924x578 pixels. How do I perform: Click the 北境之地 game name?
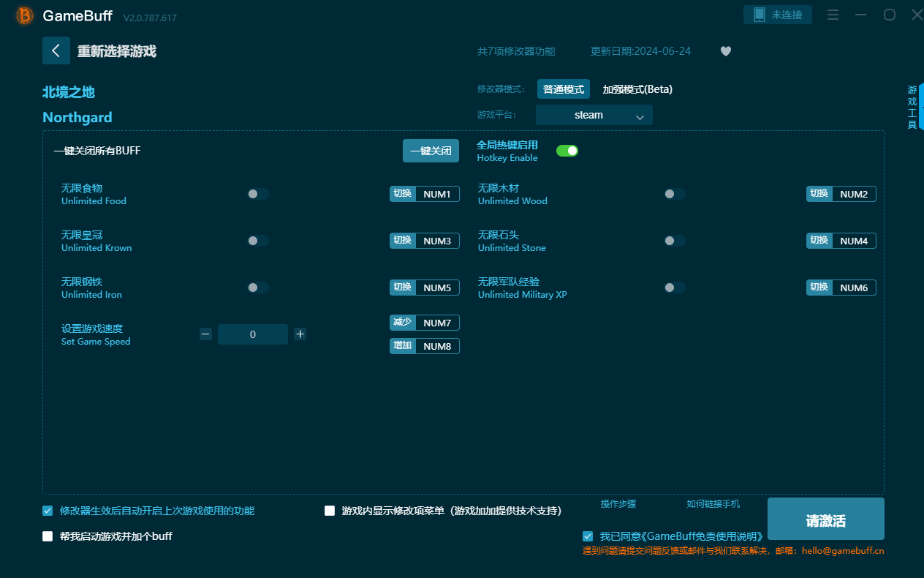tap(69, 92)
